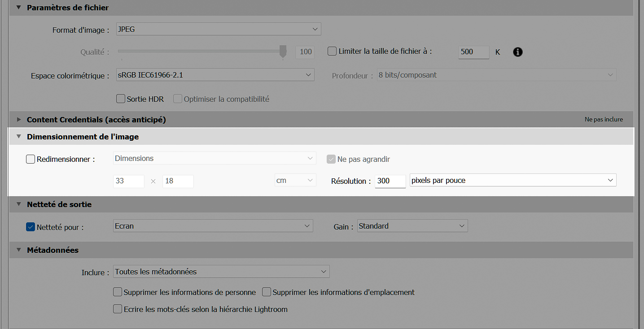Collapse the Dimensionnement de l'image section
This screenshot has height=329, width=644.
click(x=18, y=136)
